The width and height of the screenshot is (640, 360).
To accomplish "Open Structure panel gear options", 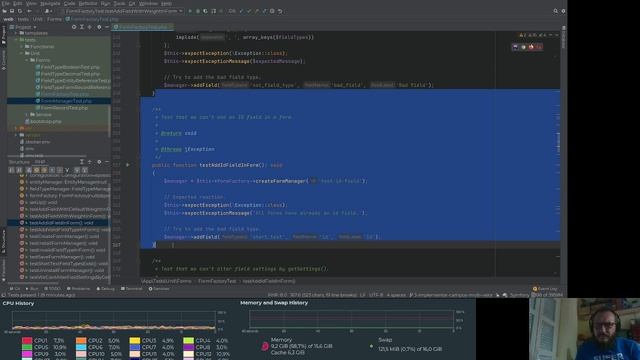I will click(99, 162).
